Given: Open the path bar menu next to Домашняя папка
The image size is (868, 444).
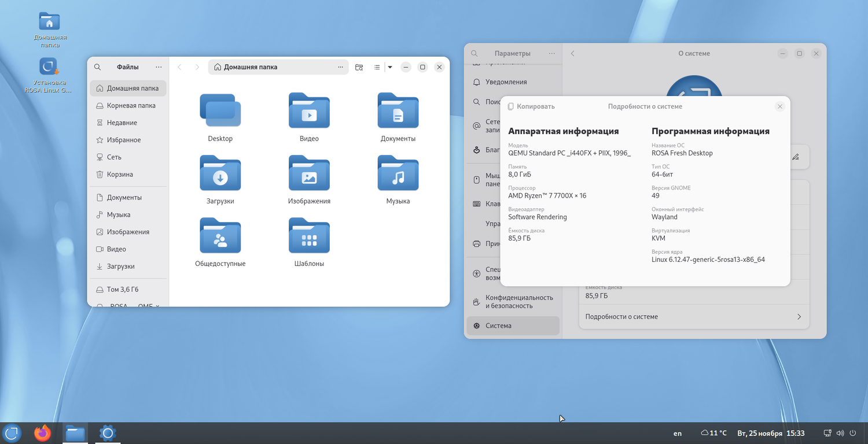Looking at the screenshot, I should [x=340, y=67].
